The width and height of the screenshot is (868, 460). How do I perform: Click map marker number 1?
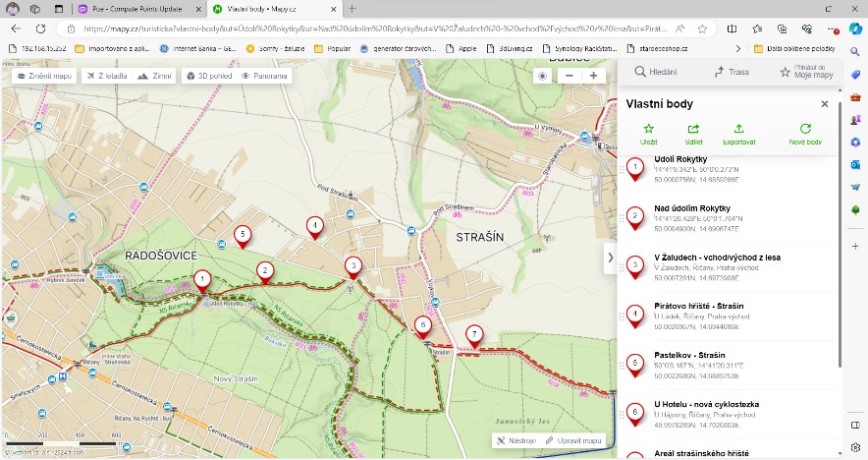click(202, 281)
